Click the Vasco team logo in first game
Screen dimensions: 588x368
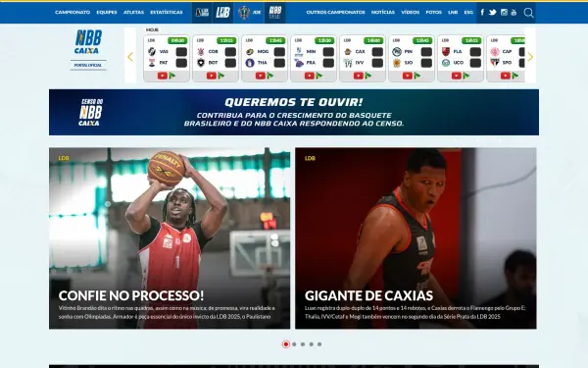point(152,51)
